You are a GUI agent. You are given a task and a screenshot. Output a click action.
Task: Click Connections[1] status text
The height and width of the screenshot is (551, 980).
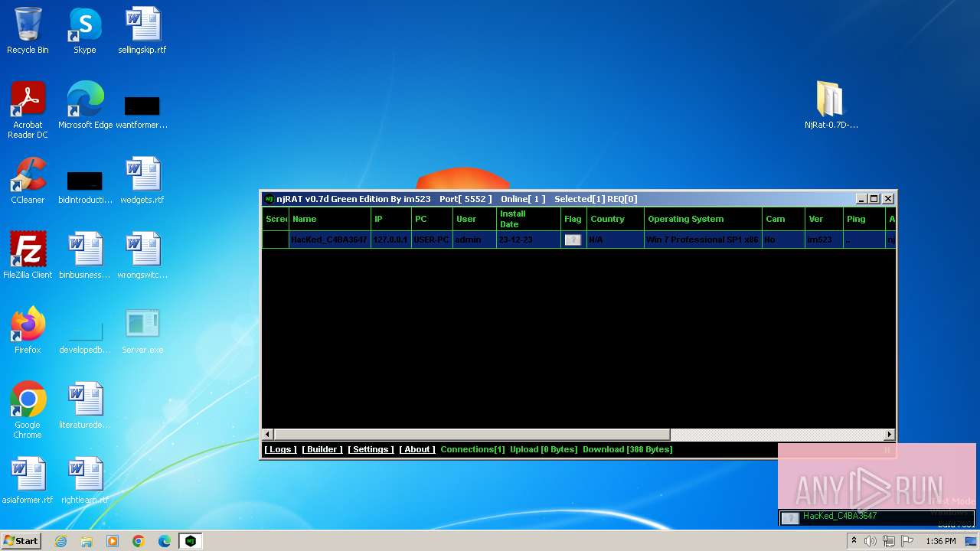[x=472, y=449]
